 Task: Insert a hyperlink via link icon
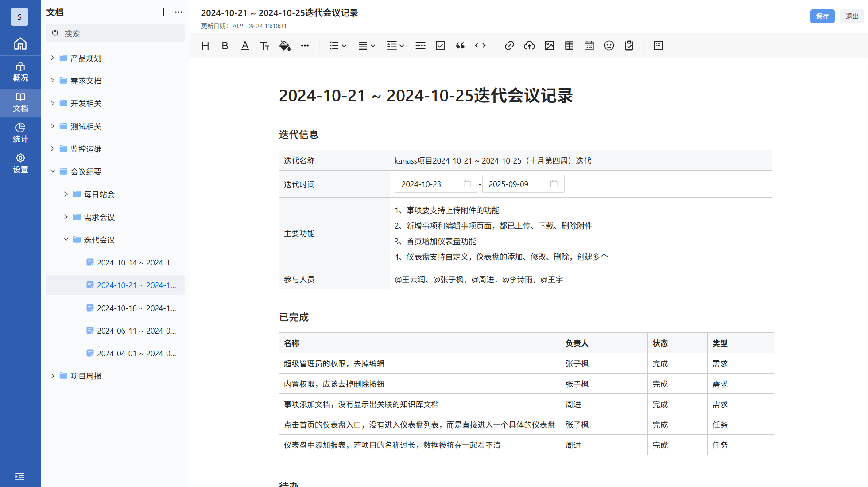coord(509,46)
